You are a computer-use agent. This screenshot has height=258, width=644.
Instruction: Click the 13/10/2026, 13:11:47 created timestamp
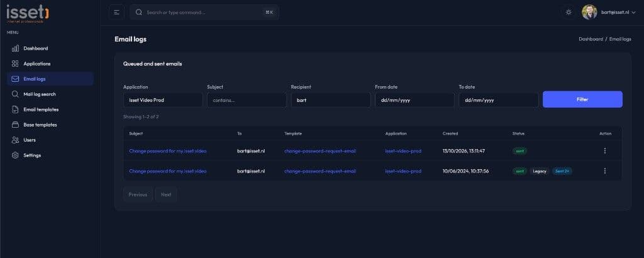pos(464,151)
